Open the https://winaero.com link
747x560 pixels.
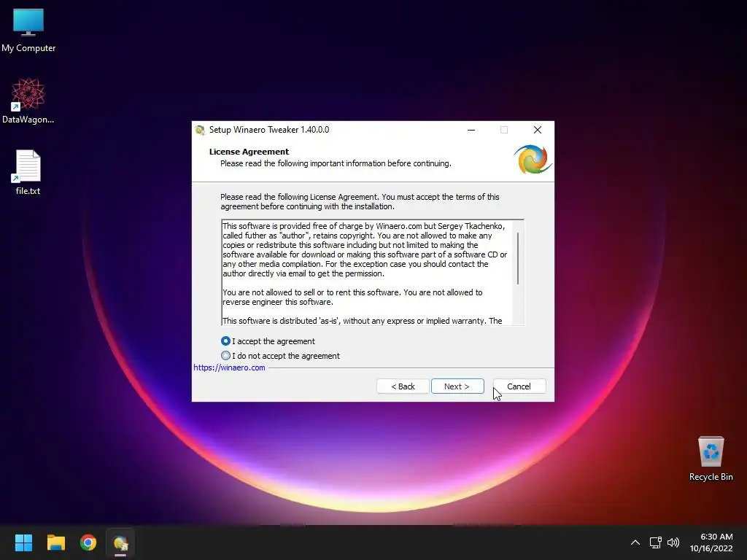(229, 367)
